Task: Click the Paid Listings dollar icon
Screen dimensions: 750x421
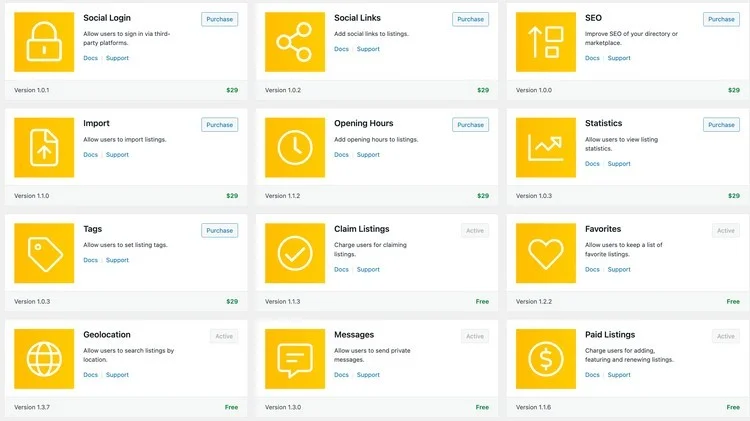Action: [x=546, y=358]
